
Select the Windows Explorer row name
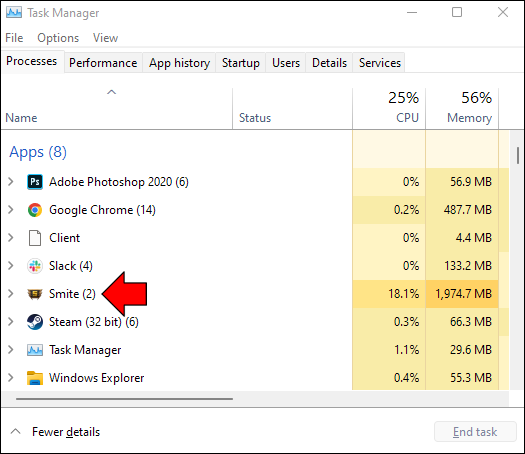[x=96, y=378]
